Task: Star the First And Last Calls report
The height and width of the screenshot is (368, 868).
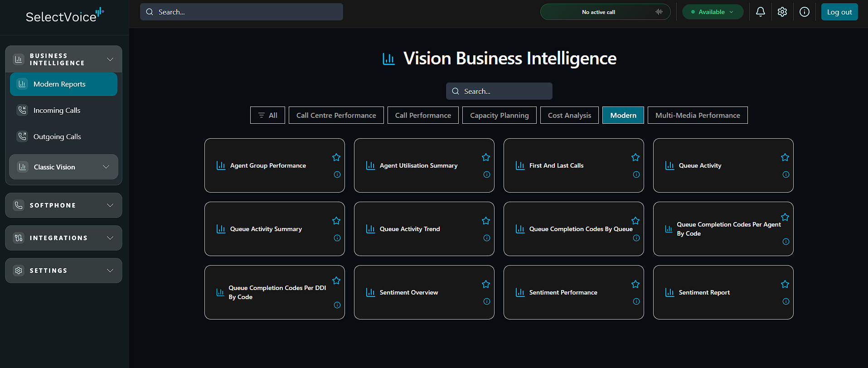Action: click(635, 157)
